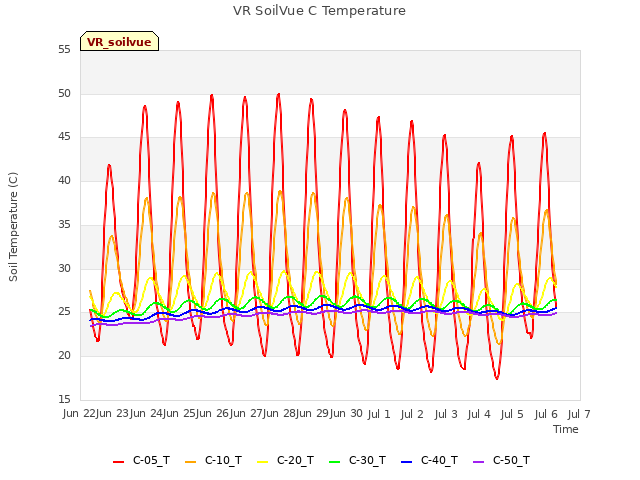Viewport: 640px width, 480px height.
Task: Click the orange C-10_T legend color marker
Action: click(191, 462)
